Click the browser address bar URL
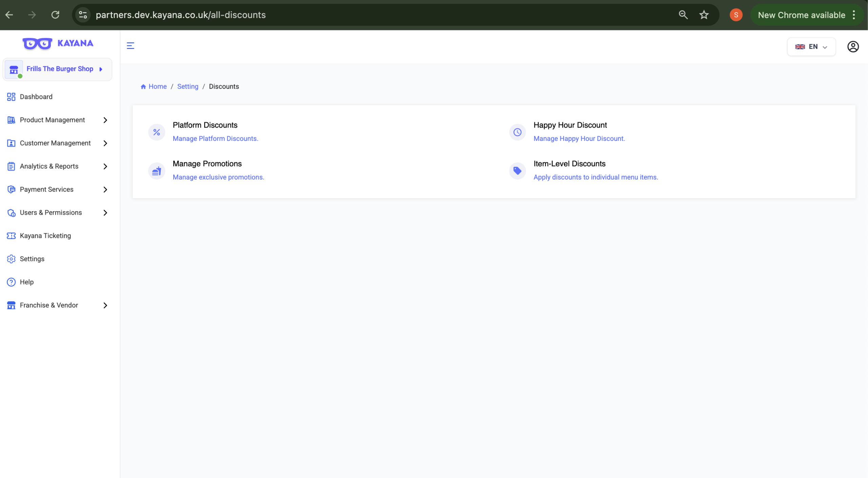 [x=181, y=15]
